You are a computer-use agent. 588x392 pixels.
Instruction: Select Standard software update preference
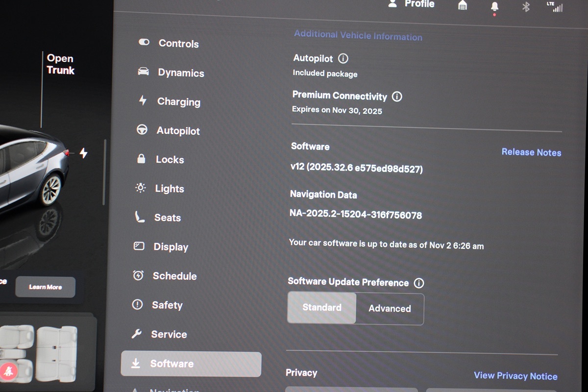click(x=322, y=308)
